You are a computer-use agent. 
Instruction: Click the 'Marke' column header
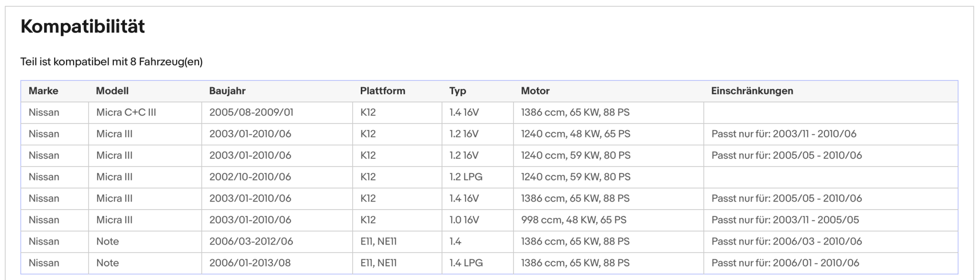tap(44, 91)
